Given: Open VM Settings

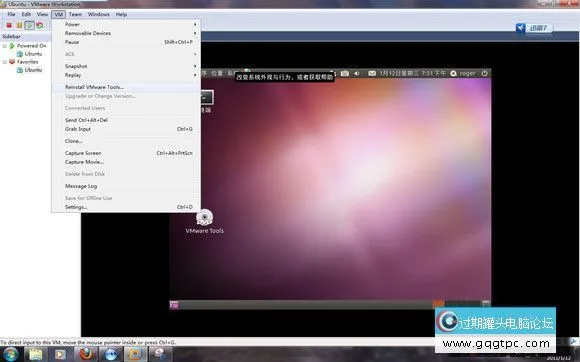Looking at the screenshot, I should 126,207.
